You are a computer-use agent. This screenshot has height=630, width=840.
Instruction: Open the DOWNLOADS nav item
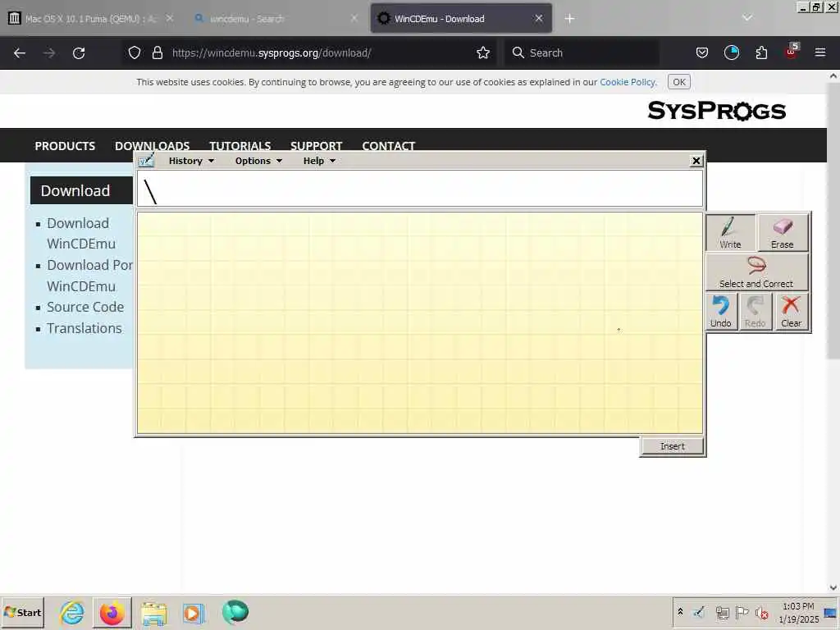(x=152, y=146)
